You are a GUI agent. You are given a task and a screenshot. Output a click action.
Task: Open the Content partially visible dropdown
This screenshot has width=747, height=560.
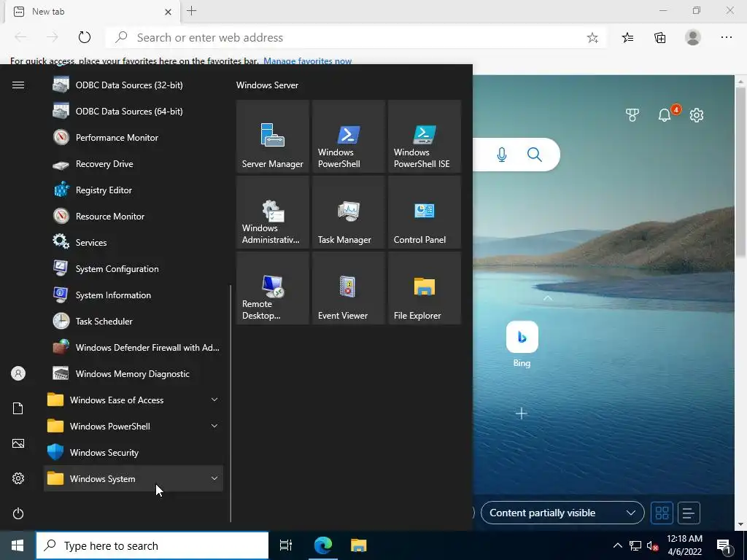pyautogui.click(x=562, y=513)
